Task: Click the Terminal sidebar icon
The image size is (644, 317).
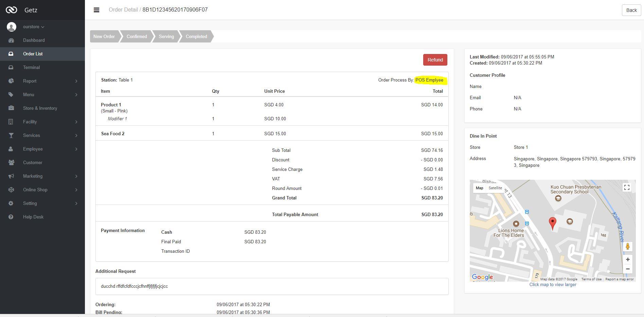Action: pos(11,68)
